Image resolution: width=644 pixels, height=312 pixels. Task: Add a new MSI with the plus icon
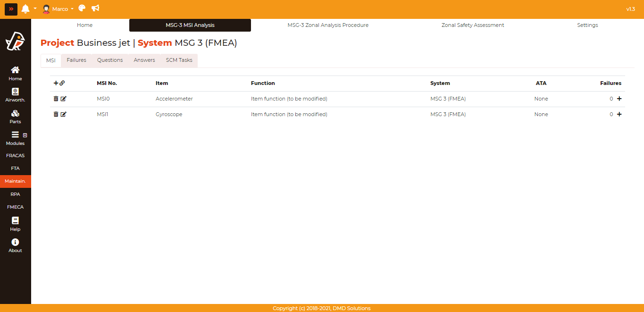[x=56, y=83]
